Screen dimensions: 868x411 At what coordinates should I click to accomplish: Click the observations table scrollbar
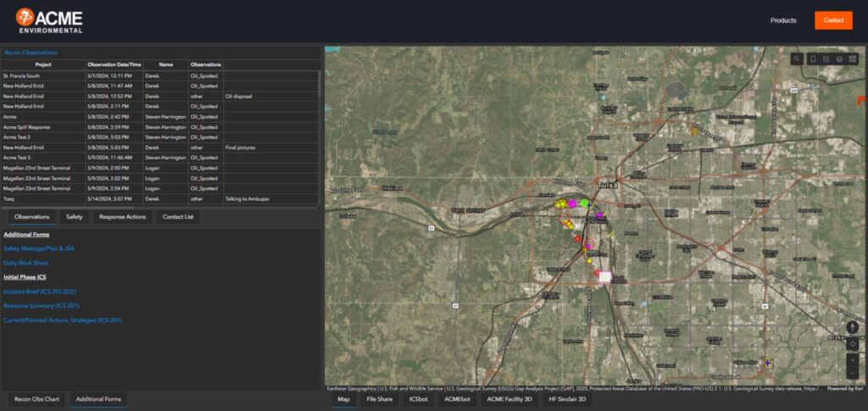pos(319,83)
